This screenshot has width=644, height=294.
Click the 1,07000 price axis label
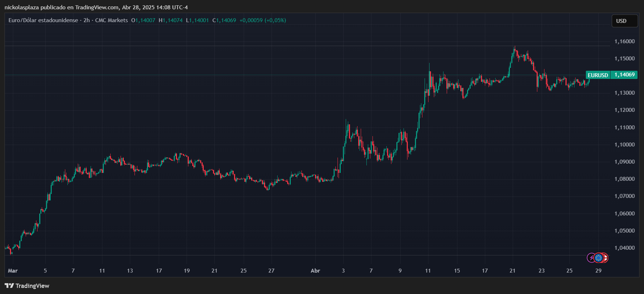(624, 196)
